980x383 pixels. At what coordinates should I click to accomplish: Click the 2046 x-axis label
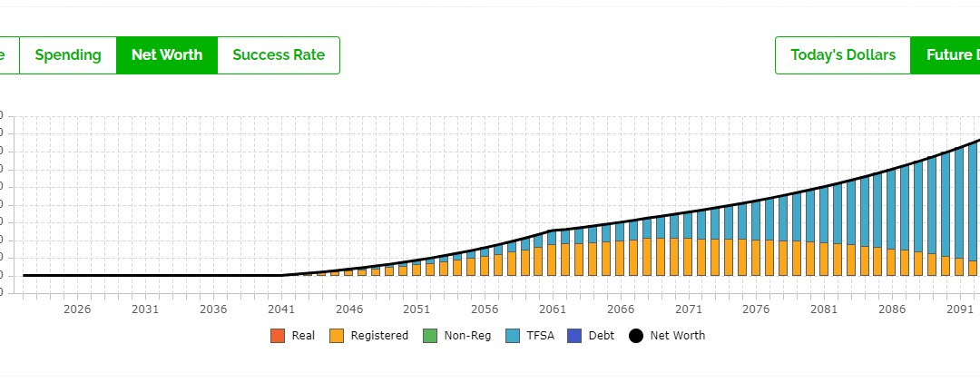(x=349, y=309)
